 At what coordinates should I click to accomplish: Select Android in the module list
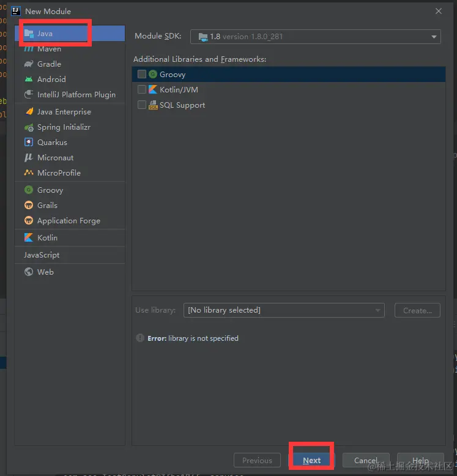[x=70, y=80]
